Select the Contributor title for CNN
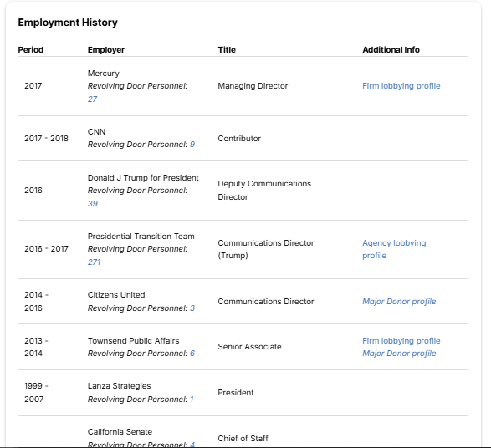 (239, 138)
